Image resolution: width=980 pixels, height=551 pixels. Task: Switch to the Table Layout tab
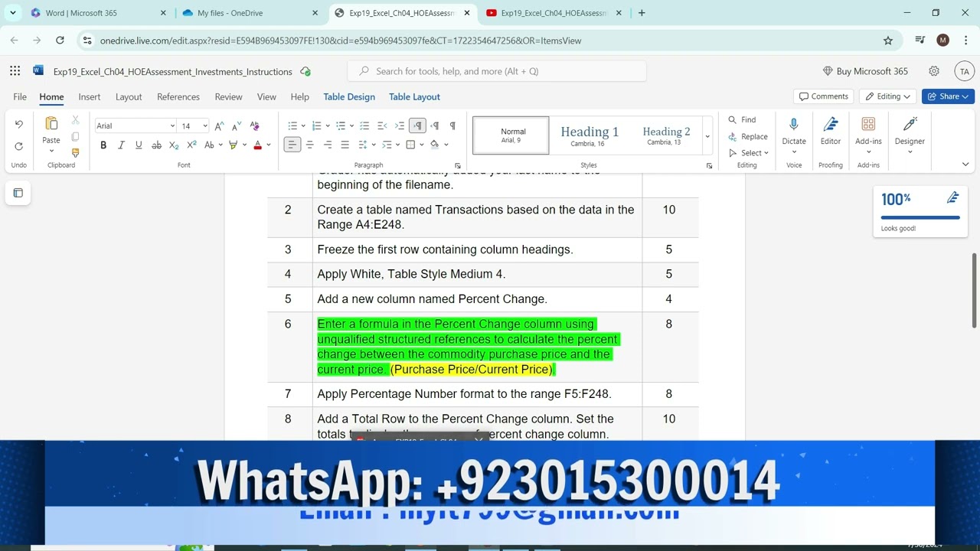pos(414,97)
